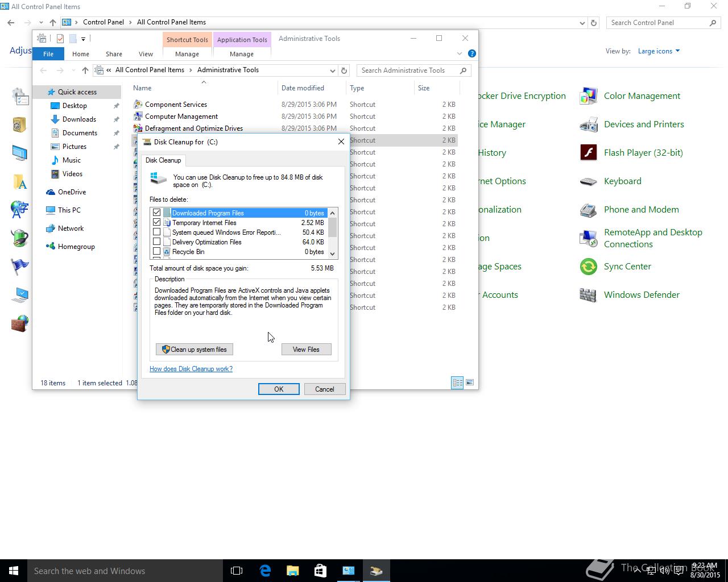Click the Search Control Panel field

click(663, 23)
